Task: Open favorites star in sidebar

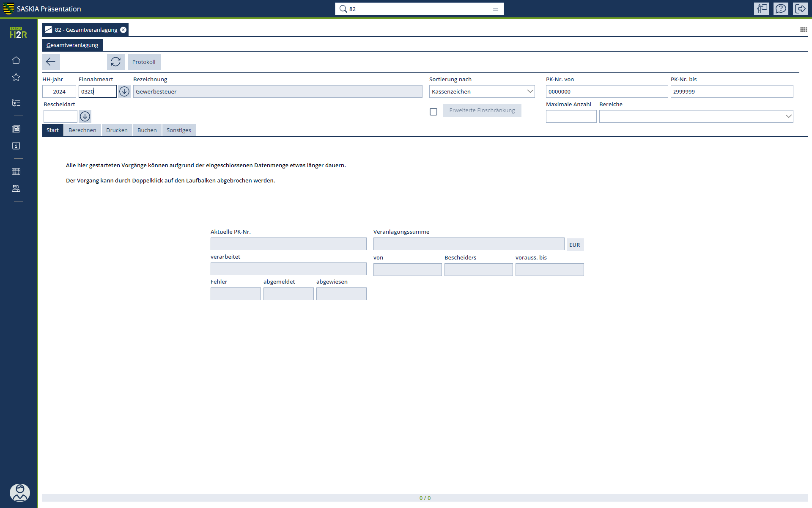Action: pos(16,77)
